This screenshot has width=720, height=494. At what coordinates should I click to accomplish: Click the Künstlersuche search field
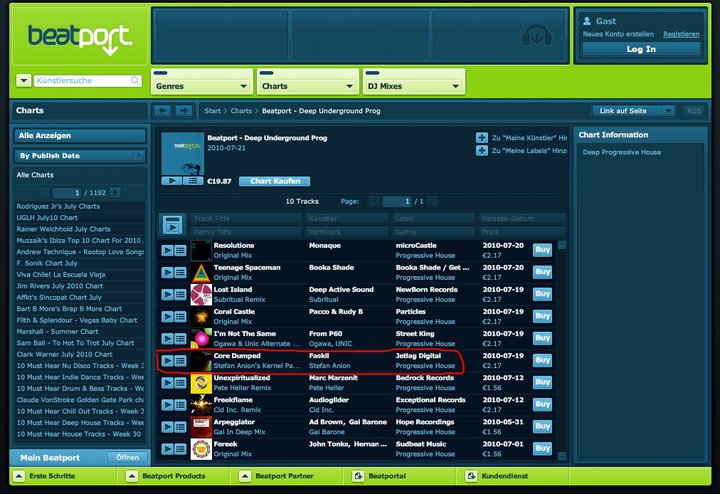coord(86,80)
